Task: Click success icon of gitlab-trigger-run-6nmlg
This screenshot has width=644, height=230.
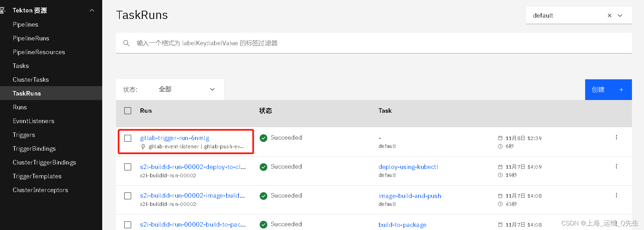Action: pyautogui.click(x=264, y=138)
